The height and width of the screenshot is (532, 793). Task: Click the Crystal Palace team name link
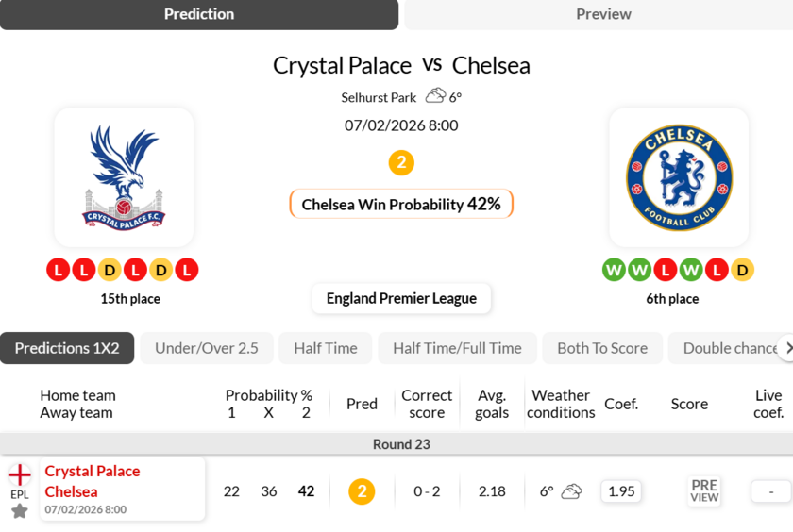click(93, 471)
